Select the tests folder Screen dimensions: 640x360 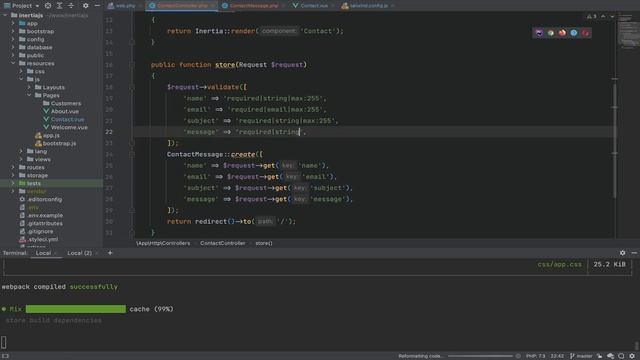pyautogui.click(x=30, y=184)
